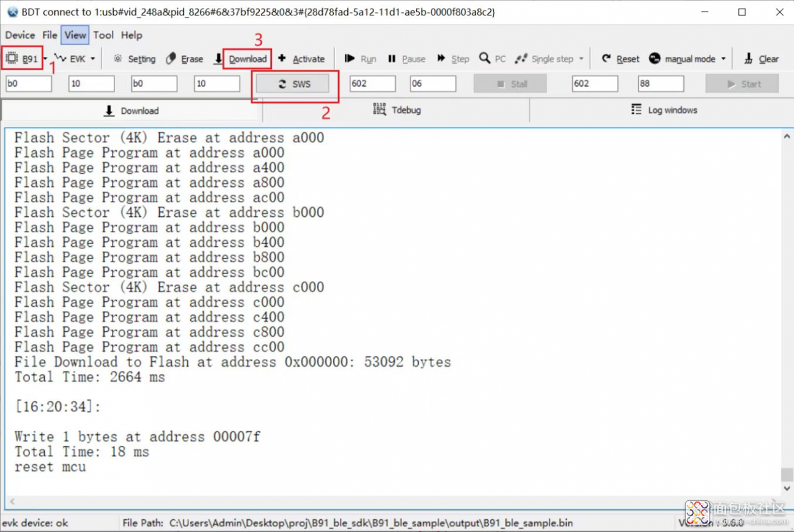Click the '[16:20:34]:' timestamp line
This screenshot has height=532, width=794.
coord(57,407)
